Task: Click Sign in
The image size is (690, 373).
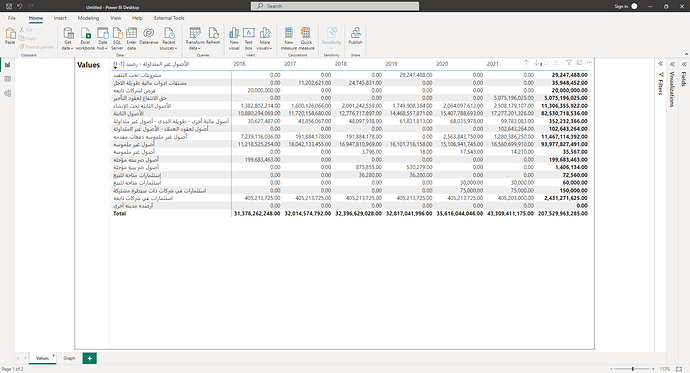Action: pyautogui.click(x=621, y=6)
